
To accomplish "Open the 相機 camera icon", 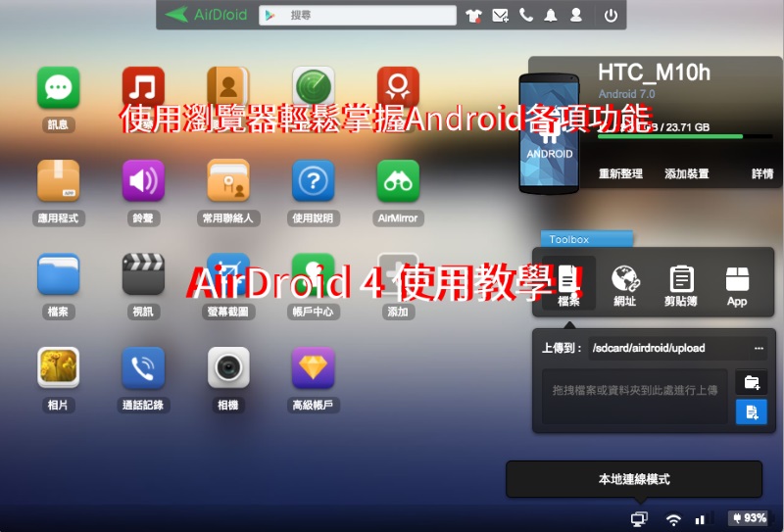I will 228,367.
